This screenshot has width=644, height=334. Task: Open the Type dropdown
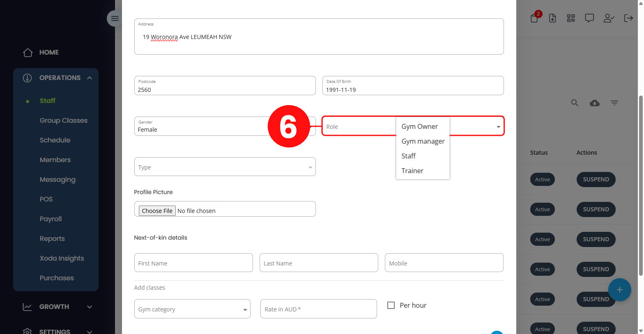tap(225, 167)
